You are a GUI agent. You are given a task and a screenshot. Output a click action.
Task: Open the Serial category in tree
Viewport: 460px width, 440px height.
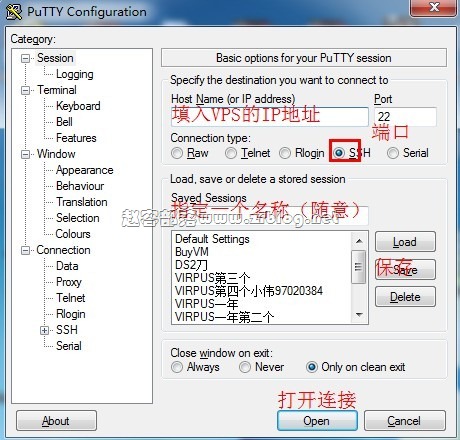click(x=68, y=346)
